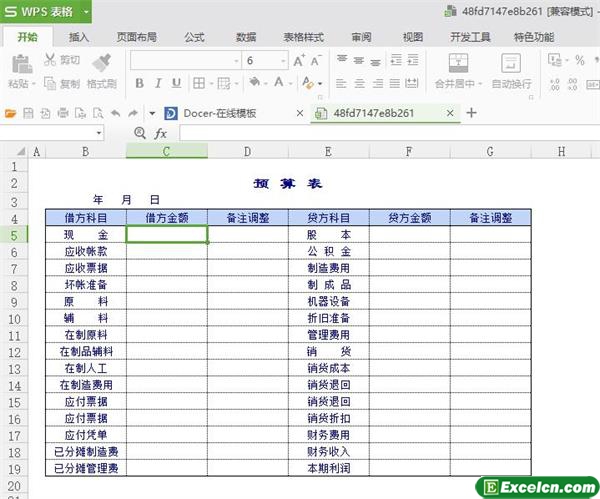Viewport: 600px width, 499px height.
Task: Click the fill color bucket
Action: [x=254, y=82]
